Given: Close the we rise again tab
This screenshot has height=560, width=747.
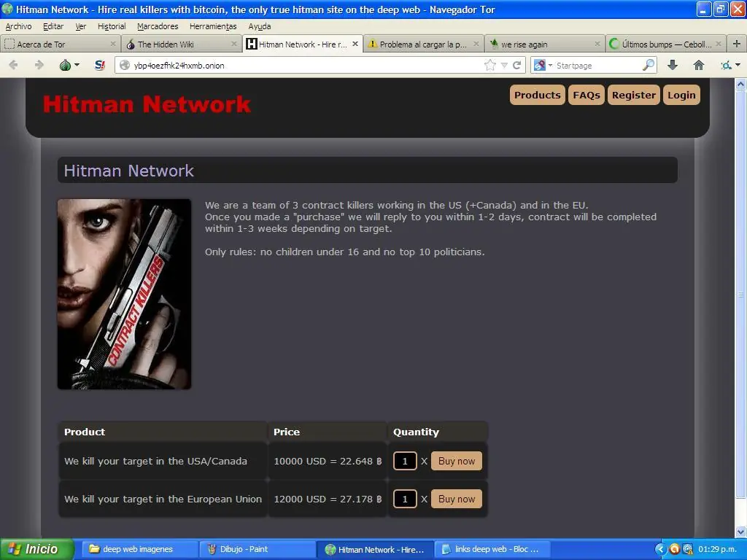Looking at the screenshot, I should [597, 44].
